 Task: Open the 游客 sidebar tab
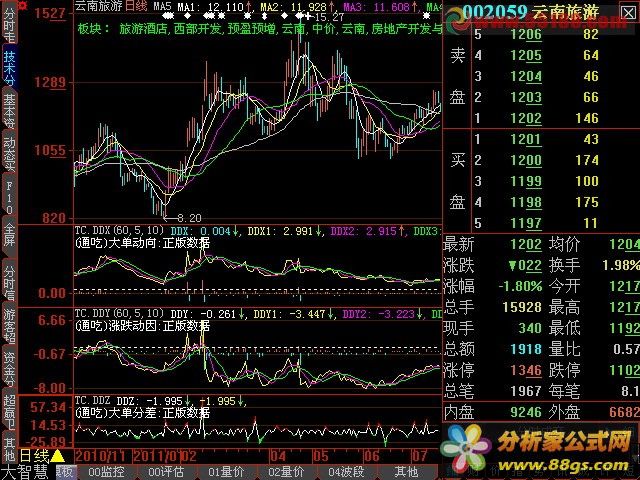coord(9,325)
